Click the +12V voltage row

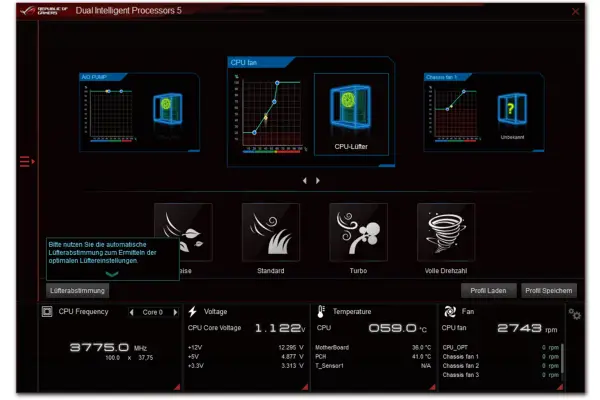246,348
